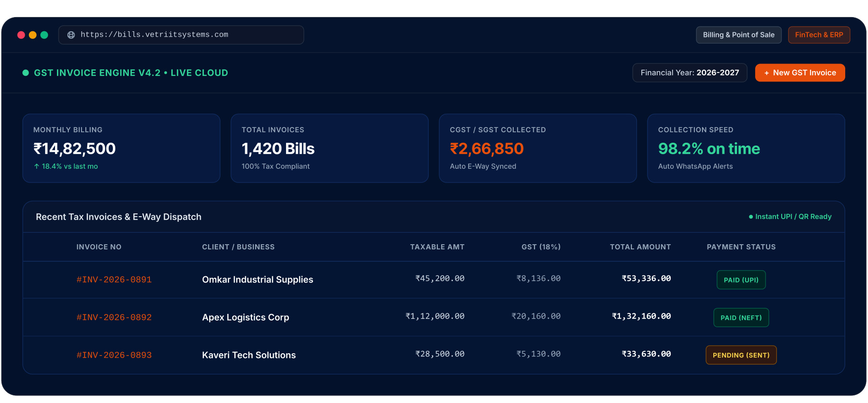Click the yellow window dot
868x403 pixels.
click(33, 35)
